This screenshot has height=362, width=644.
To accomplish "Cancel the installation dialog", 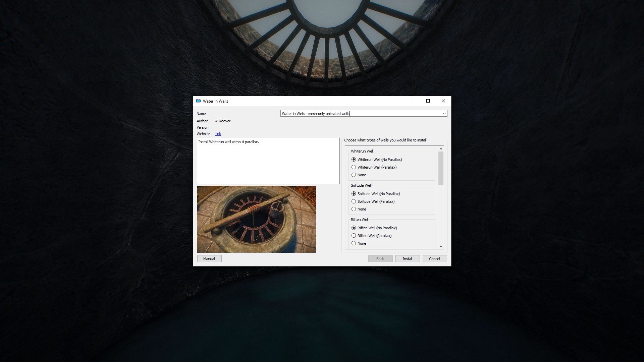I will pos(434,258).
